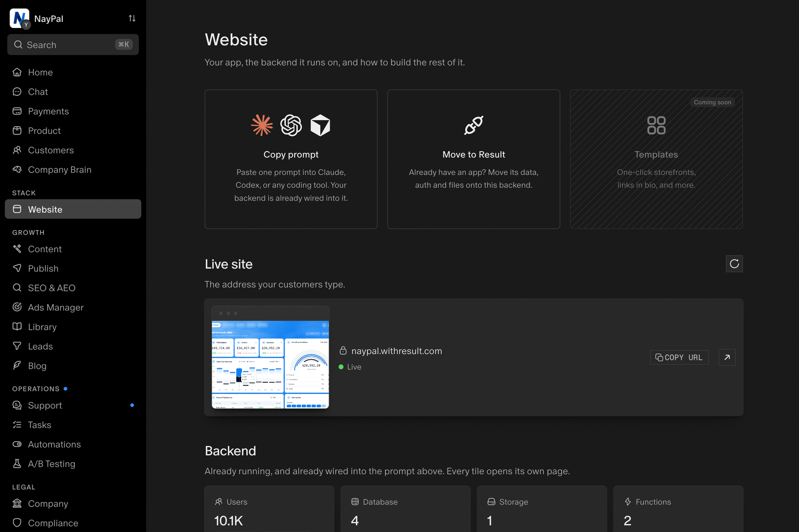Image resolution: width=799 pixels, height=532 pixels.
Task: Click the live site screenshot thumbnail
Action: click(270, 357)
